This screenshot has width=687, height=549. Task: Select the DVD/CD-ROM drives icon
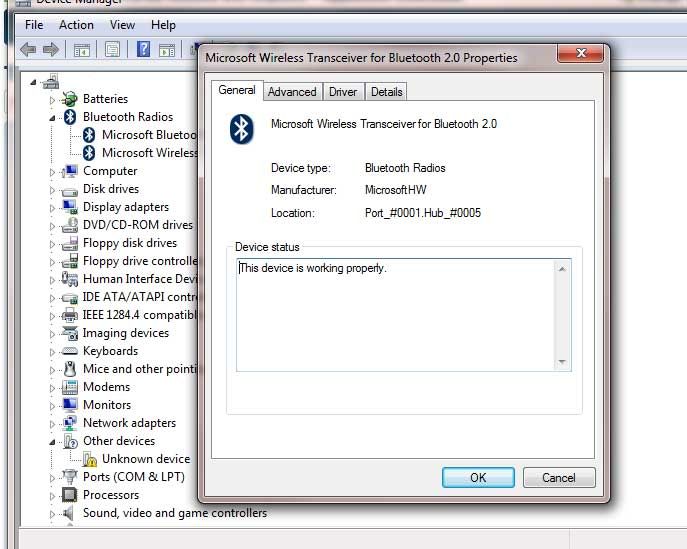(x=70, y=225)
